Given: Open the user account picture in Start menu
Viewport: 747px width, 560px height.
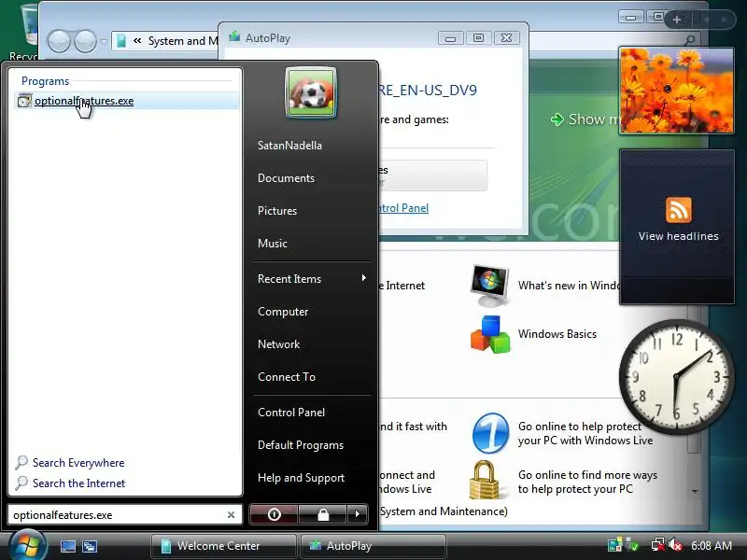Looking at the screenshot, I should tap(311, 92).
